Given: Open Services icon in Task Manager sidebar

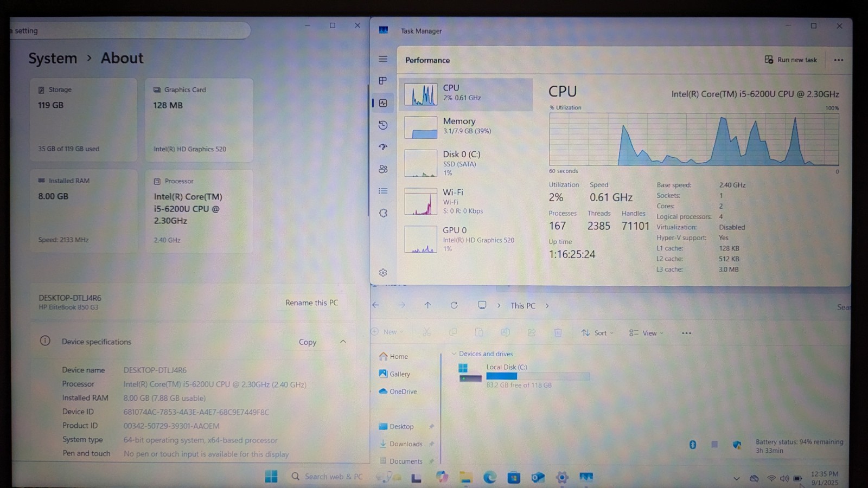Looking at the screenshot, I should [383, 213].
